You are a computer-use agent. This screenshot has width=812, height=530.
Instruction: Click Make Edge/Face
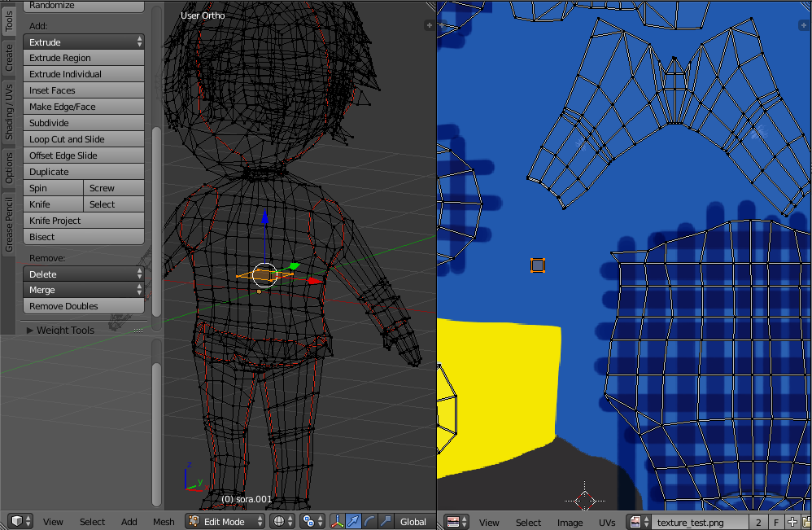coord(84,107)
